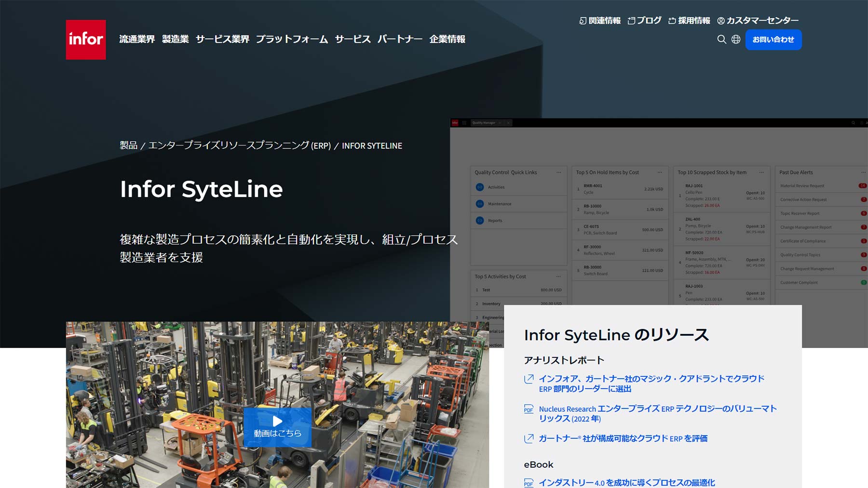The image size is (868, 488).
Task: Open the Nucleus Research ERP value matrix PDF
Action: click(x=658, y=413)
